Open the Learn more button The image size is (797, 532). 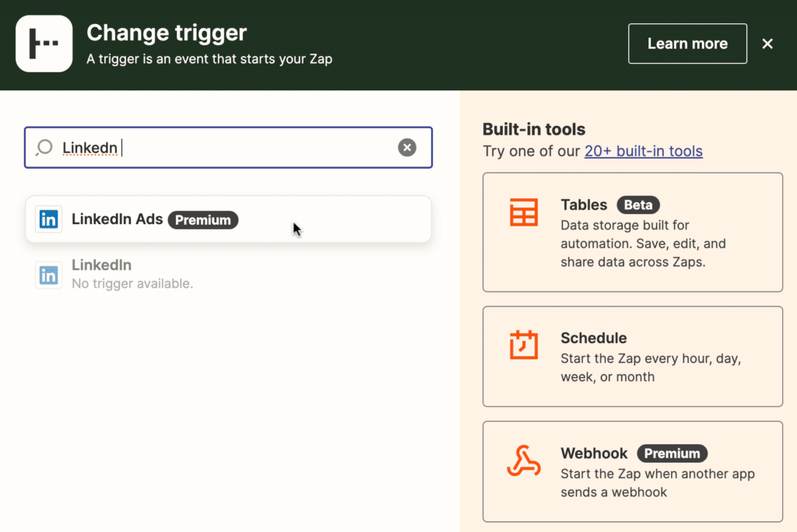pos(687,44)
